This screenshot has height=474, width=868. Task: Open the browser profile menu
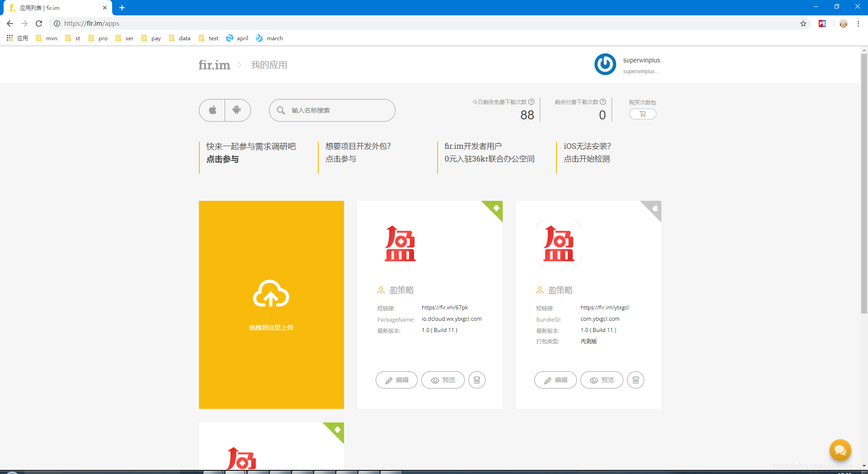coord(844,24)
